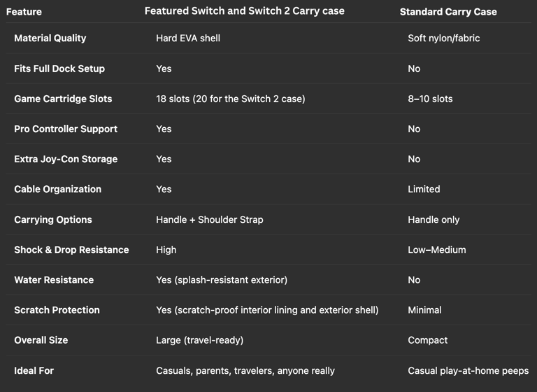Click the Large (travel-ready) cell

point(199,340)
